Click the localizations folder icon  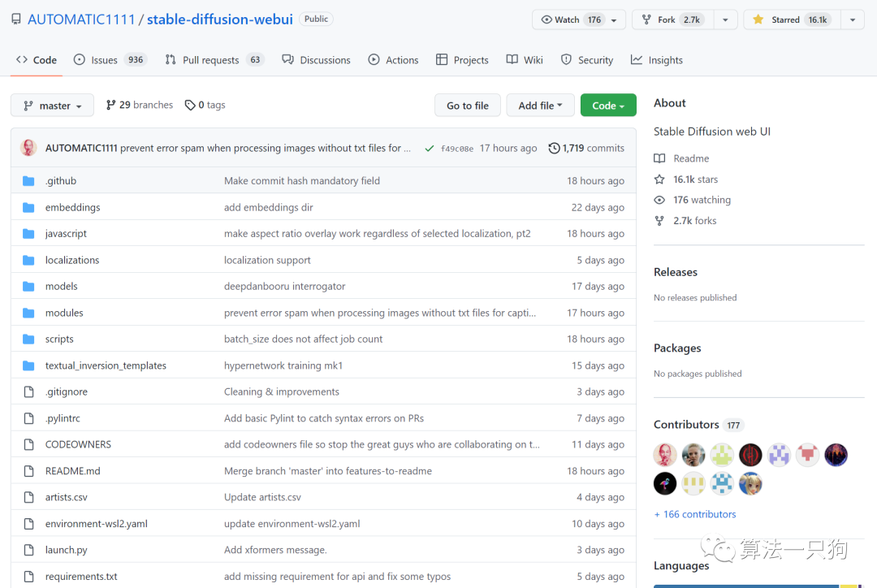click(x=28, y=260)
